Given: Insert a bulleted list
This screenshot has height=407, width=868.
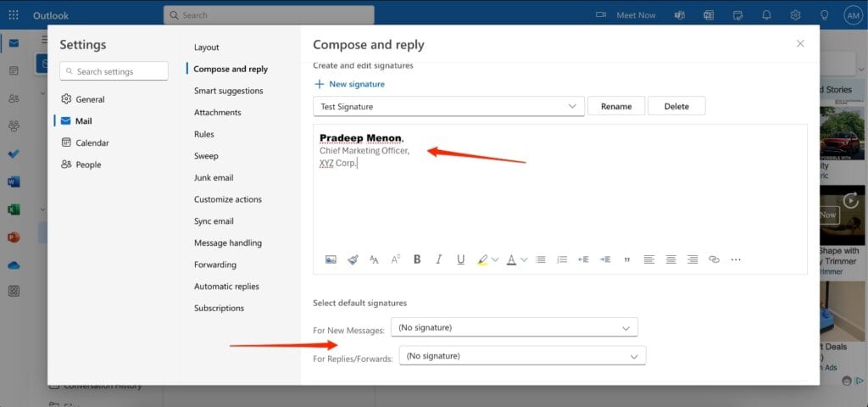Looking at the screenshot, I should [x=541, y=259].
